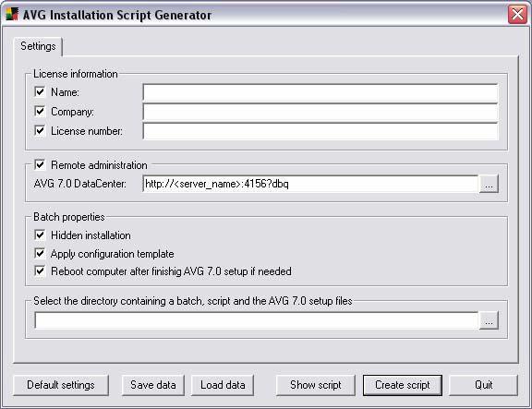Click the AVG logo icon in title bar
This screenshot has height=409, width=532.
point(12,15)
